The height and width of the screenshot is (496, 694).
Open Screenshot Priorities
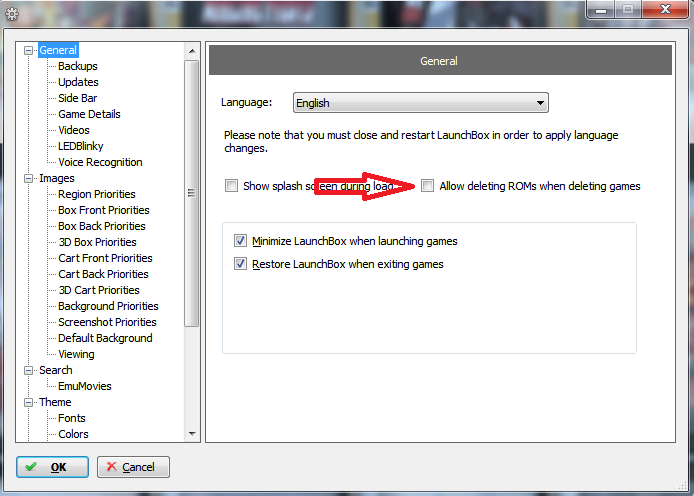(x=107, y=322)
